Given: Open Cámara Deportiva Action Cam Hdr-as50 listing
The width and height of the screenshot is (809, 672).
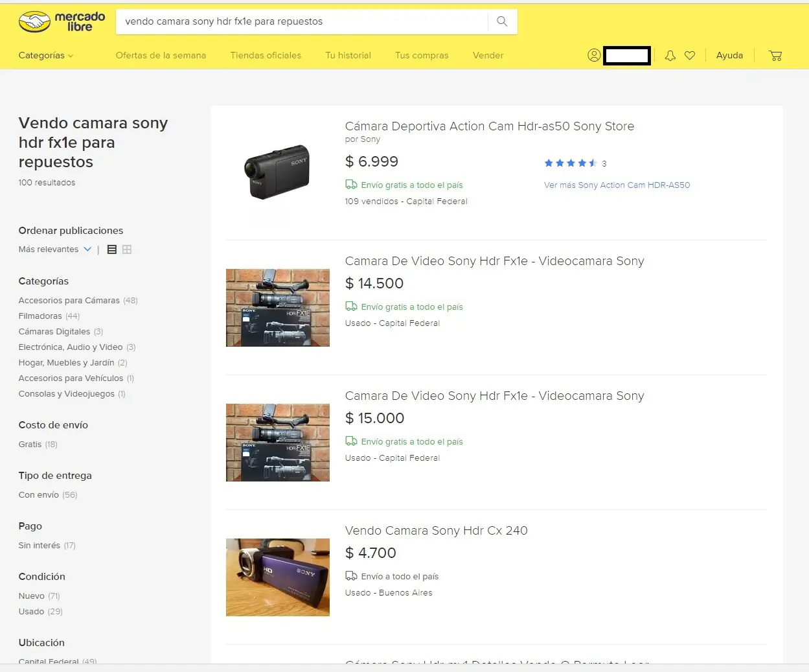Looking at the screenshot, I should coord(490,126).
